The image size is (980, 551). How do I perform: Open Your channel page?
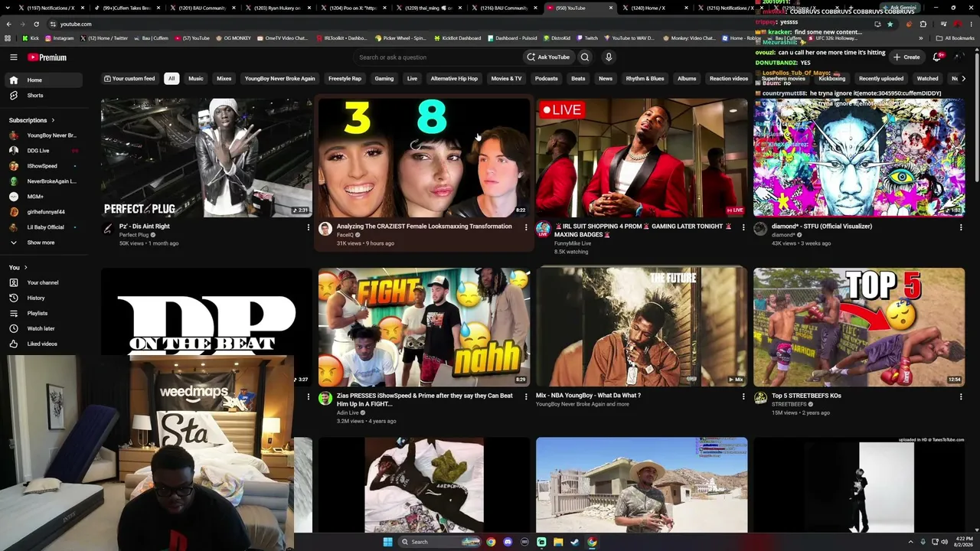[44, 282]
